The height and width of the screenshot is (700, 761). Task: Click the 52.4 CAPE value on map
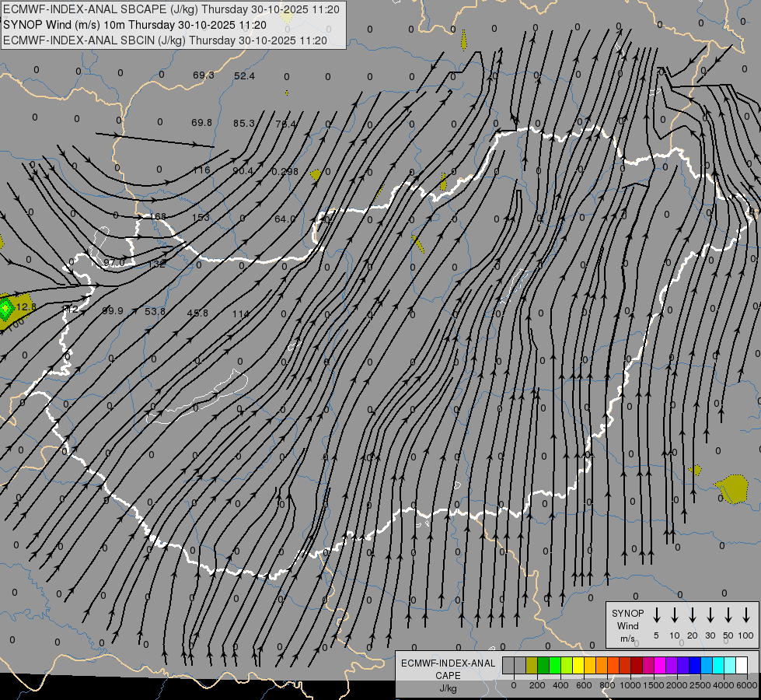coord(244,75)
